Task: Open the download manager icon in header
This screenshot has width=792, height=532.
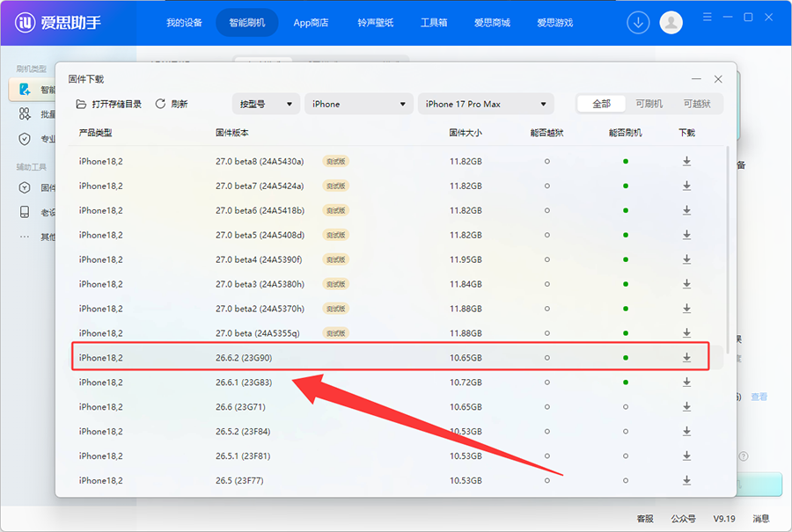Action: (x=638, y=23)
